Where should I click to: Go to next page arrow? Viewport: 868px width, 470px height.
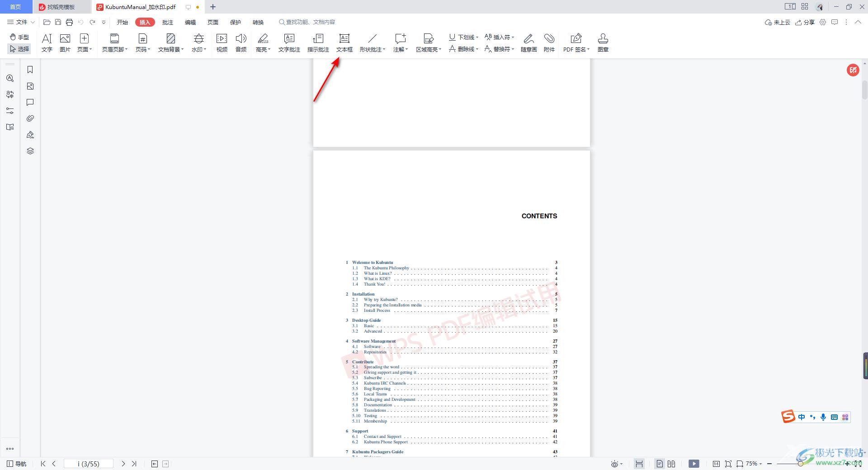[x=123, y=464]
